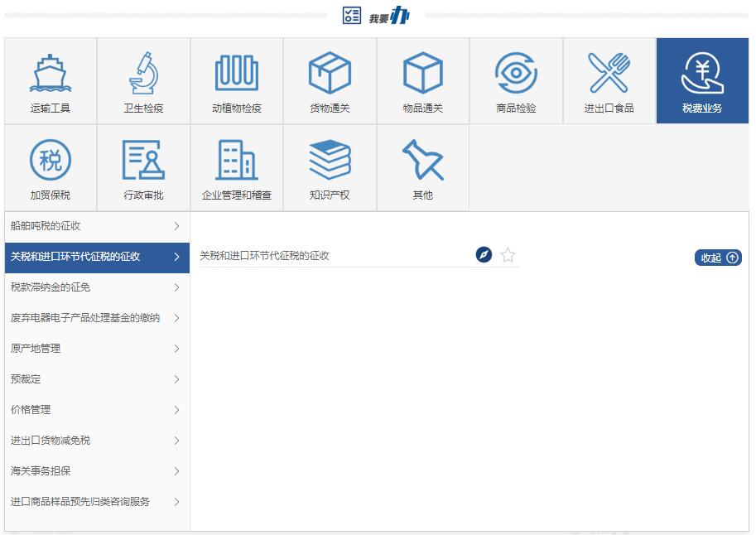Click the 知识产权 stacked books icon
The image size is (756, 535).
(330, 161)
